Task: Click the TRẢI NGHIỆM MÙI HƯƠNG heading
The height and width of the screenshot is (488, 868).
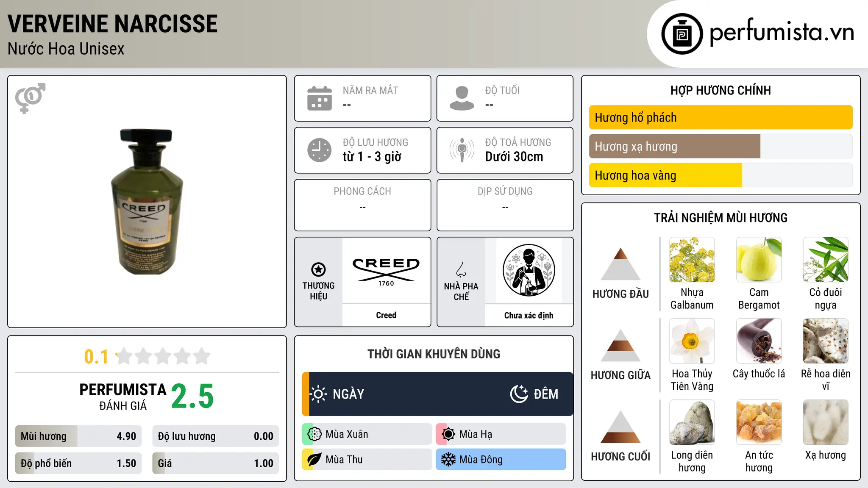Action: coord(721,218)
